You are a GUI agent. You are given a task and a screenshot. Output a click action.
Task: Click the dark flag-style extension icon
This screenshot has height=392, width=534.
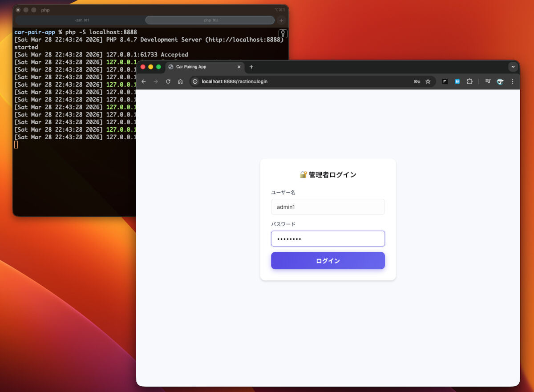pos(445,81)
